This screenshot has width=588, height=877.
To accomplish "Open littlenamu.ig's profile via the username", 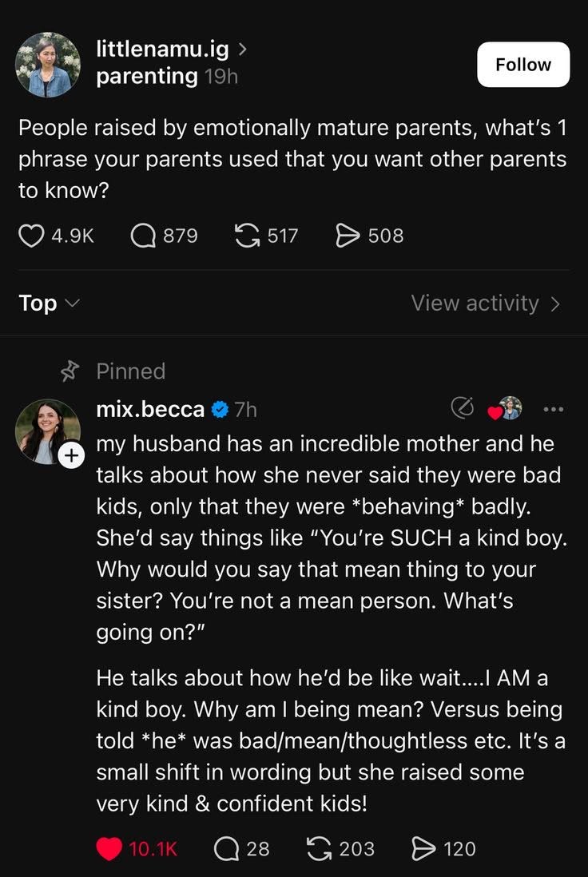I will [161, 50].
